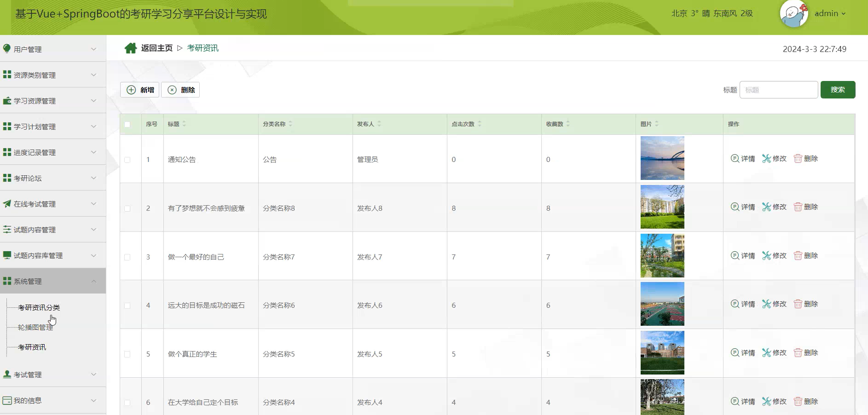868x415 pixels.
Task: Click the trash icon in row 有了梦想就不会感到疲惫
Action: coord(798,207)
